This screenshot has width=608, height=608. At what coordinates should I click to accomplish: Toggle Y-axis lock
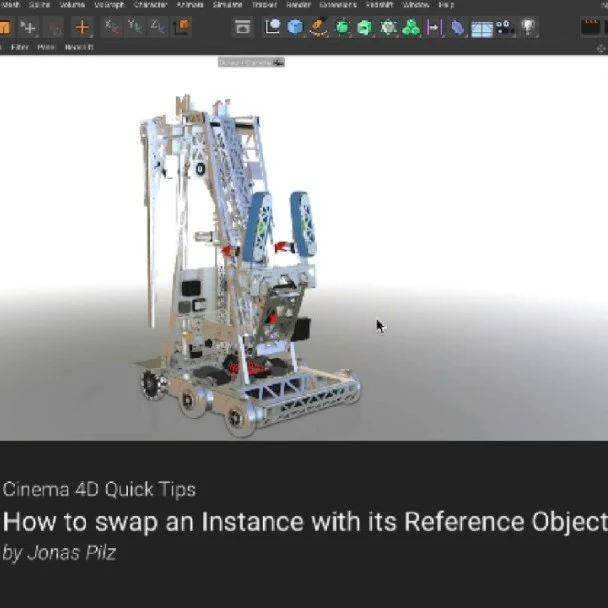[136, 27]
